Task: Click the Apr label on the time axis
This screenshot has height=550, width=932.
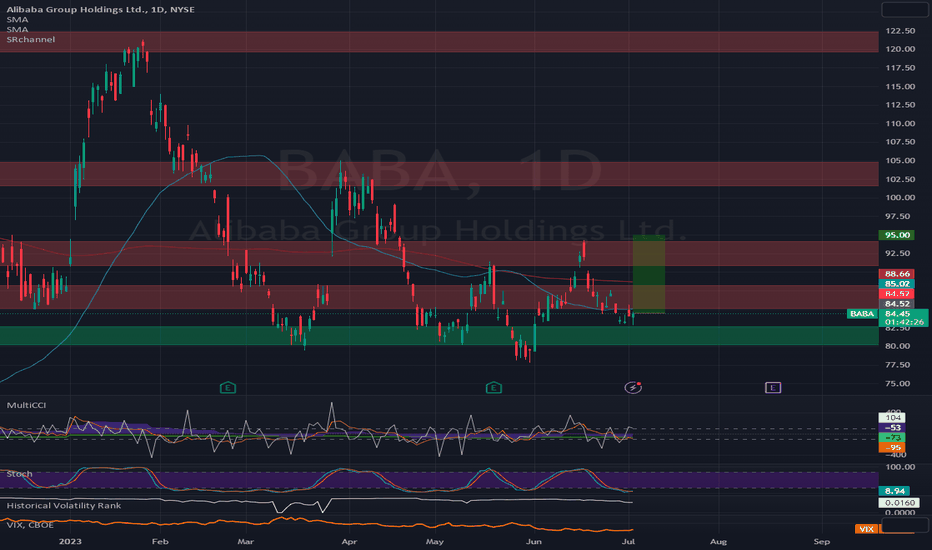Action: [350, 541]
